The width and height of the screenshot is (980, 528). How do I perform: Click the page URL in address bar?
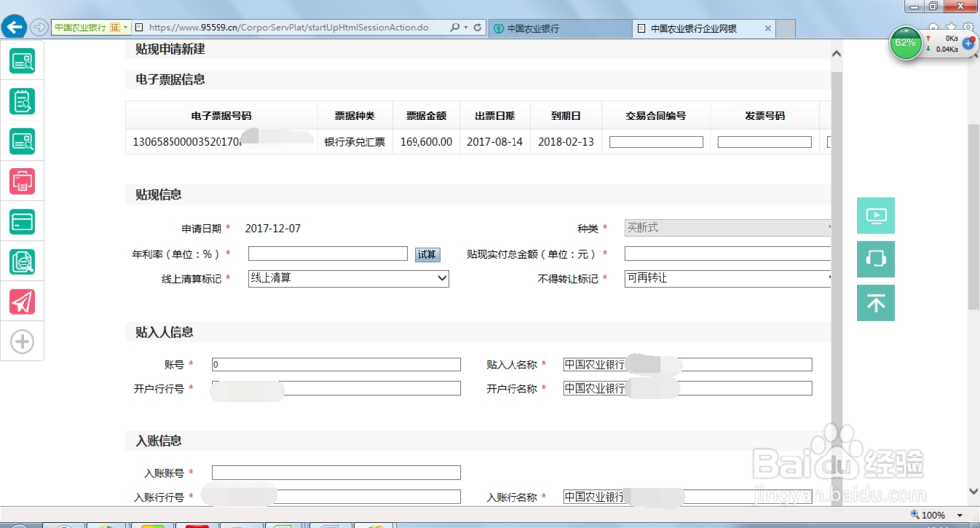289,27
